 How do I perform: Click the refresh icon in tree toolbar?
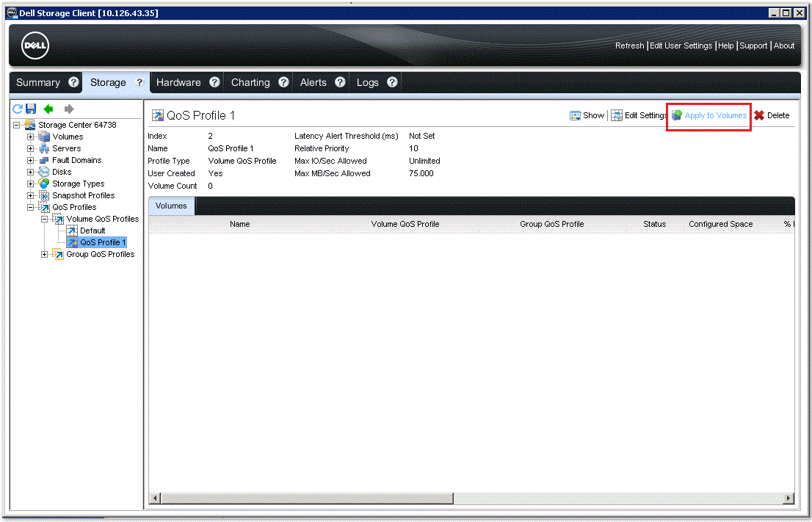pyautogui.click(x=17, y=109)
